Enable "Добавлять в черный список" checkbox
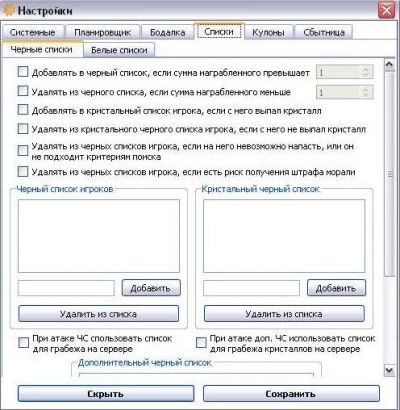This screenshot has width=400, height=410. 23,72
